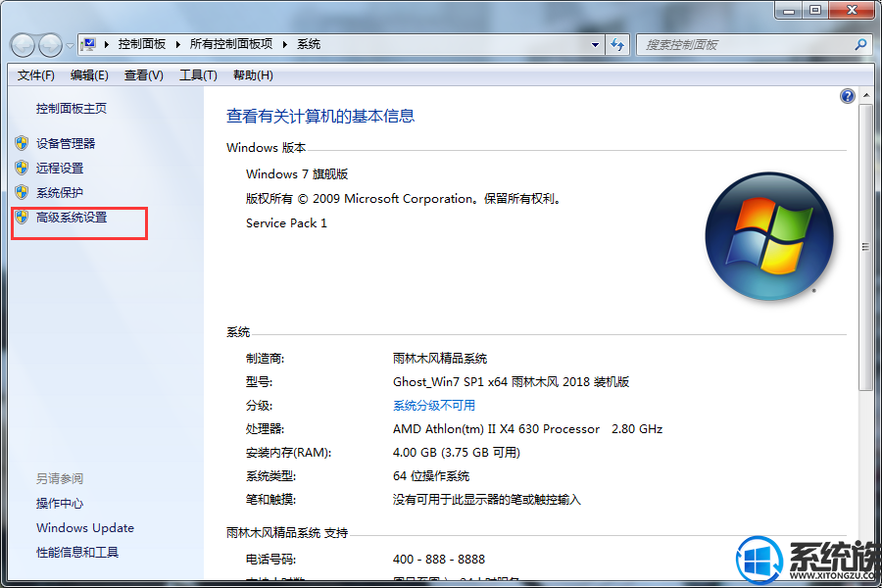Expand the breadcrumb arrow after 所有控制面板项

[285, 45]
